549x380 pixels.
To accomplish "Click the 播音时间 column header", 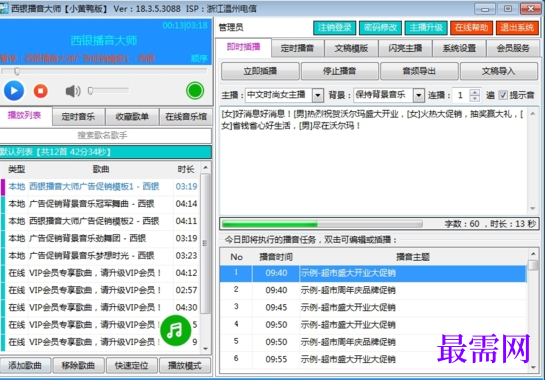I will point(276,257).
